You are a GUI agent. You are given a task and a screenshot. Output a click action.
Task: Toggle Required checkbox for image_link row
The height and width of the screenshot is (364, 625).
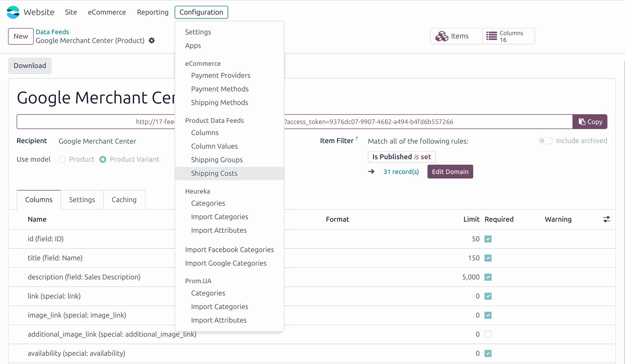coord(488,315)
